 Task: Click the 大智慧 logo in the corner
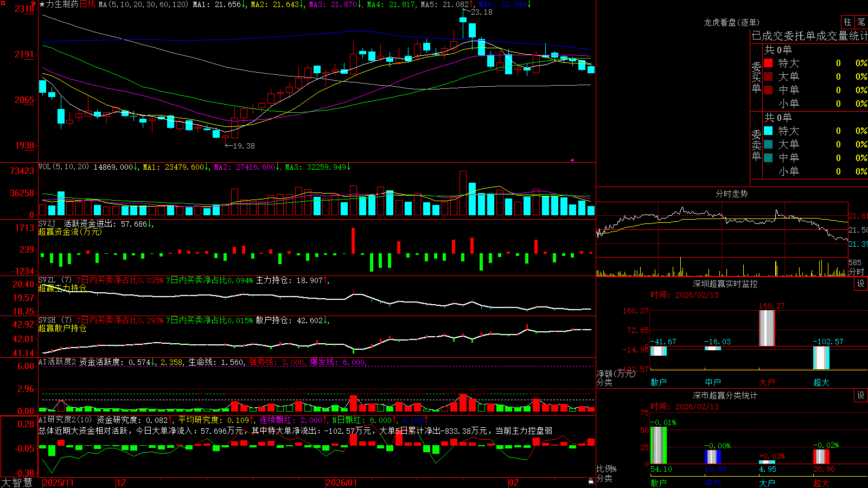click(17, 482)
